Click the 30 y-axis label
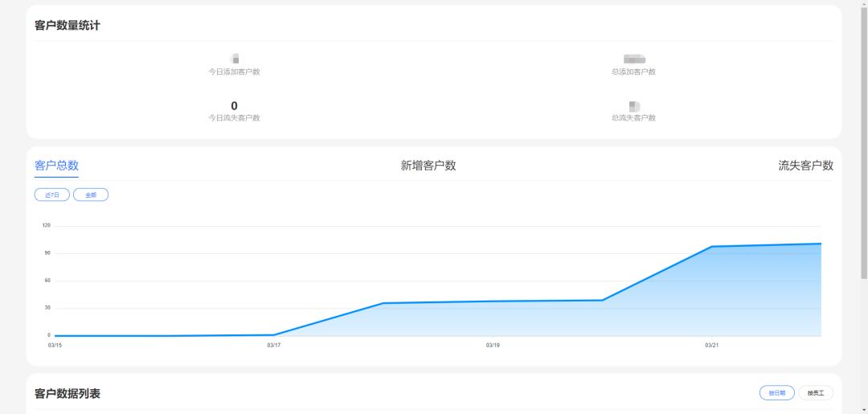Screen dimensions: 868x414 [x=47, y=308]
